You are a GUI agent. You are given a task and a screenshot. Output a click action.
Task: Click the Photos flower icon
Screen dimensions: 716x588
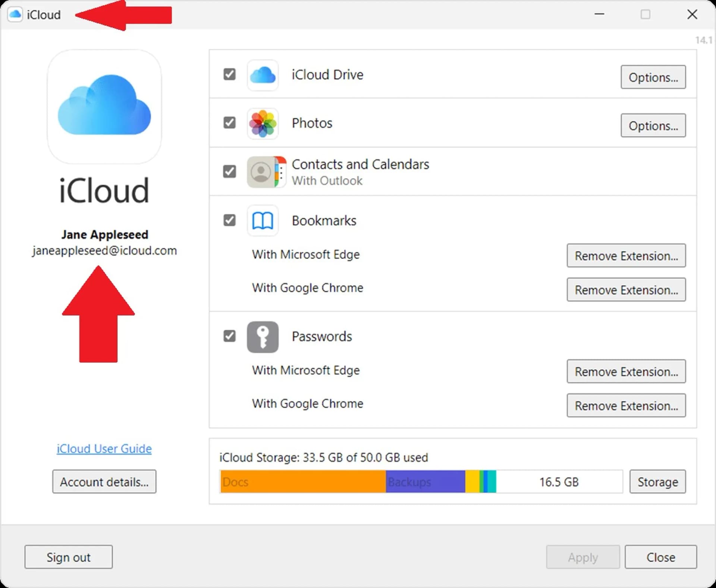[x=263, y=123]
